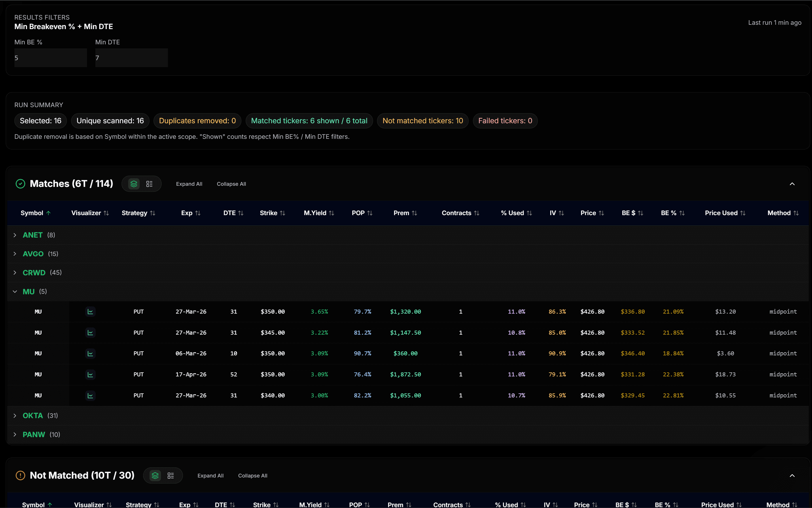The height and width of the screenshot is (508, 812).
Task: Click Collapse All in Not Matched section
Action: click(x=253, y=475)
